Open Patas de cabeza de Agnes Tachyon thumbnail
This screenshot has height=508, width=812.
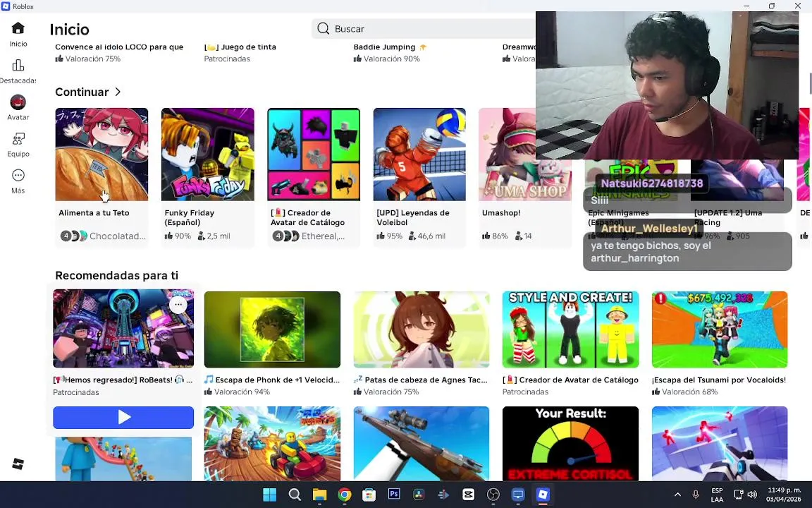[422, 329]
